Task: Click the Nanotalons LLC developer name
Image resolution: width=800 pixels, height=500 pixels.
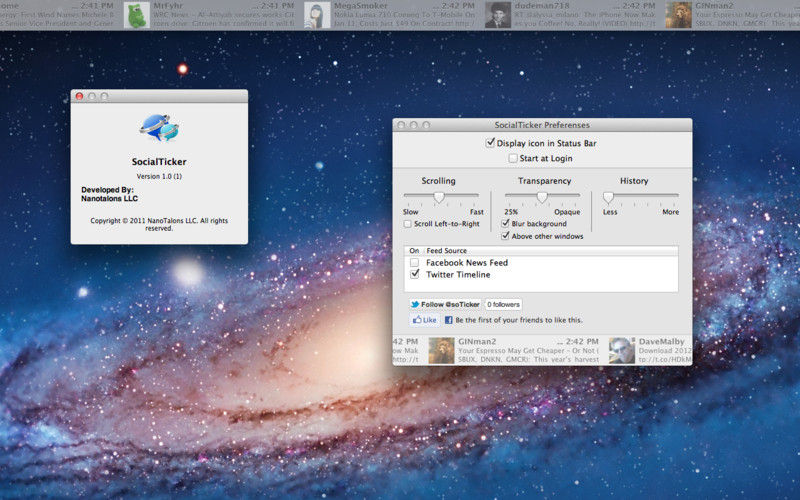Action: point(109,198)
